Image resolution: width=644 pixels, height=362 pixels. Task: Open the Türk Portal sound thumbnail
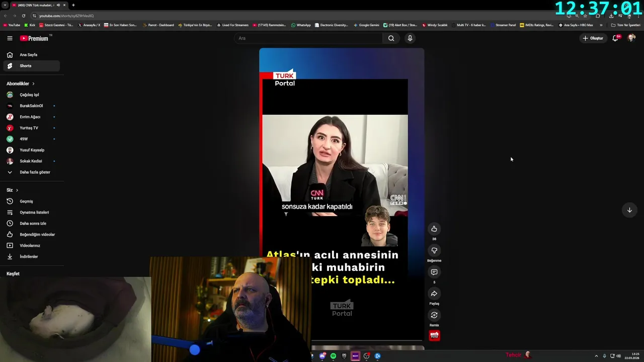tap(434, 335)
